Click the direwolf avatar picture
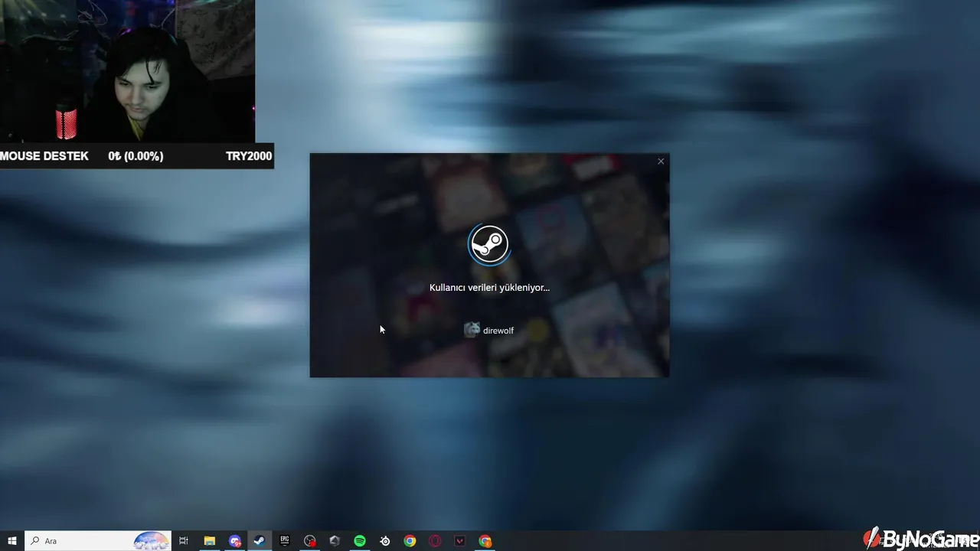Viewport: 980px width, 551px height. click(472, 330)
